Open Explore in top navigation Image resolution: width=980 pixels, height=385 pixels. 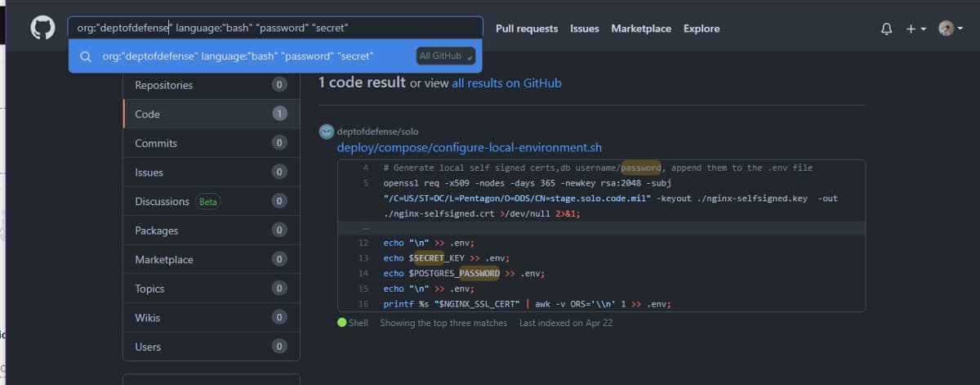point(702,29)
